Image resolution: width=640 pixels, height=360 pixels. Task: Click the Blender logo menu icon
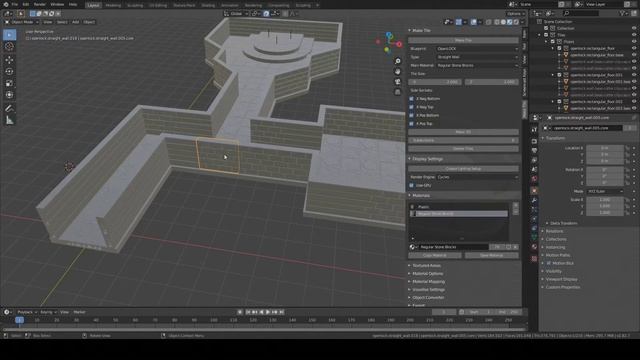pyautogui.click(x=5, y=4)
